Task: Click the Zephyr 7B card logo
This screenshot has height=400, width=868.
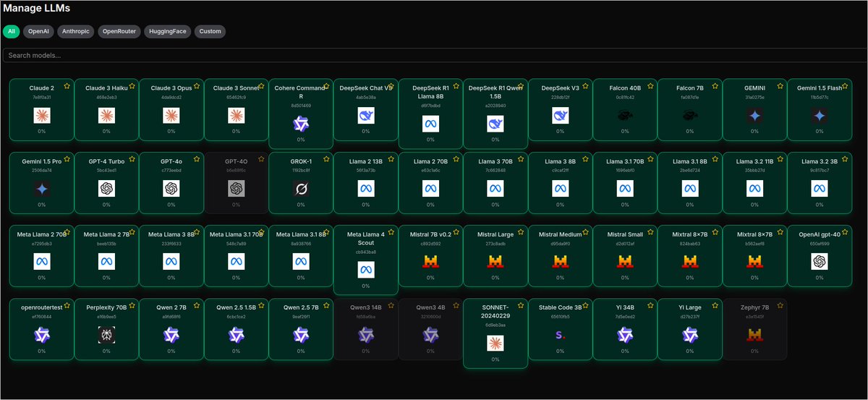Action: 754,334
